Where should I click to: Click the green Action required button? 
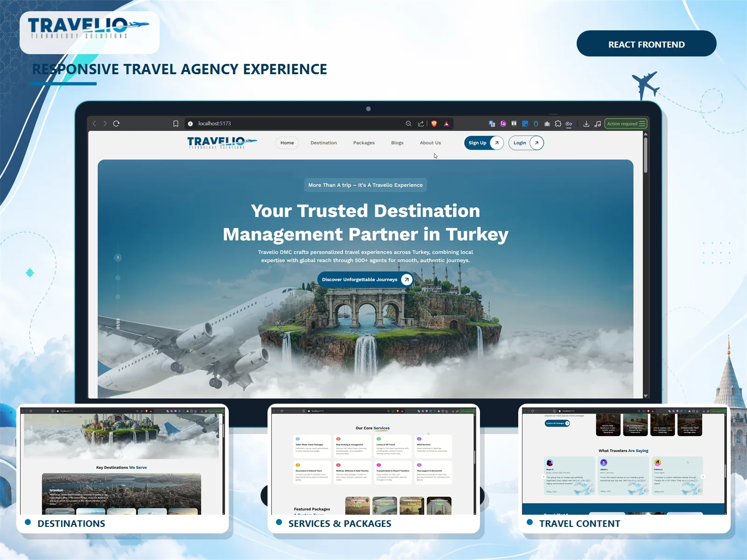click(626, 124)
